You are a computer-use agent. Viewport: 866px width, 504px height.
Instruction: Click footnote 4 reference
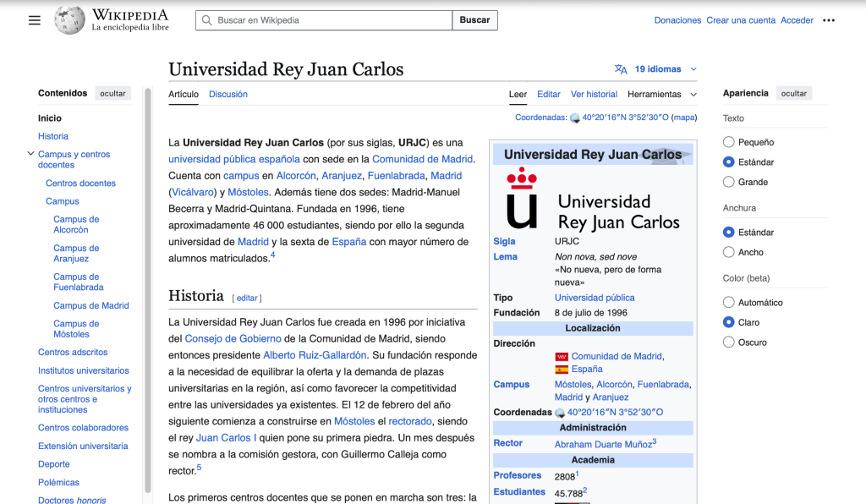pyautogui.click(x=273, y=255)
